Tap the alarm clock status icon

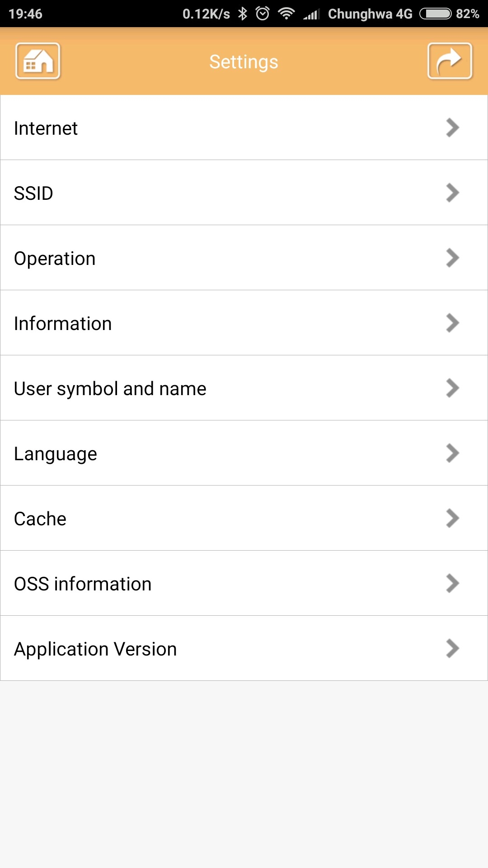click(x=263, y=14)
